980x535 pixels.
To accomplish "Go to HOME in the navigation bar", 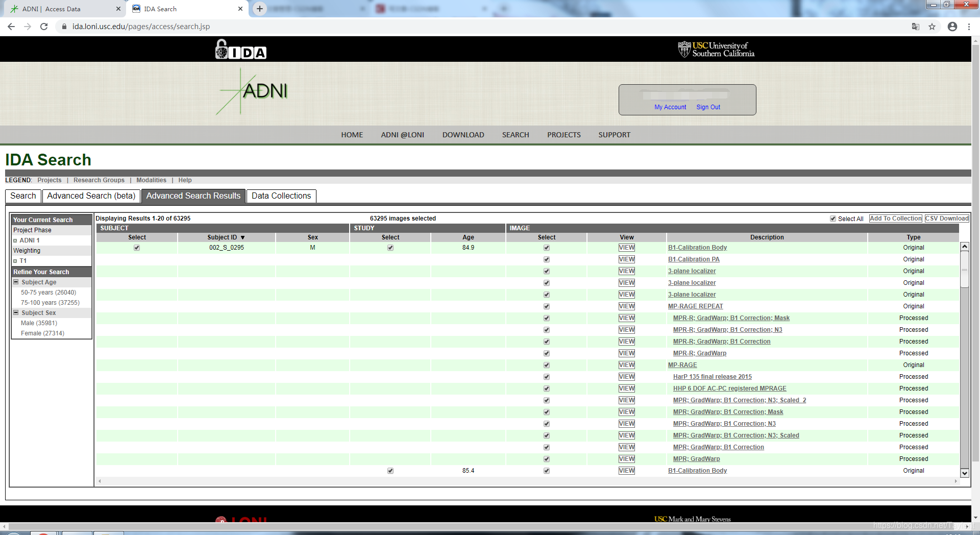I will tap(352, 135).
